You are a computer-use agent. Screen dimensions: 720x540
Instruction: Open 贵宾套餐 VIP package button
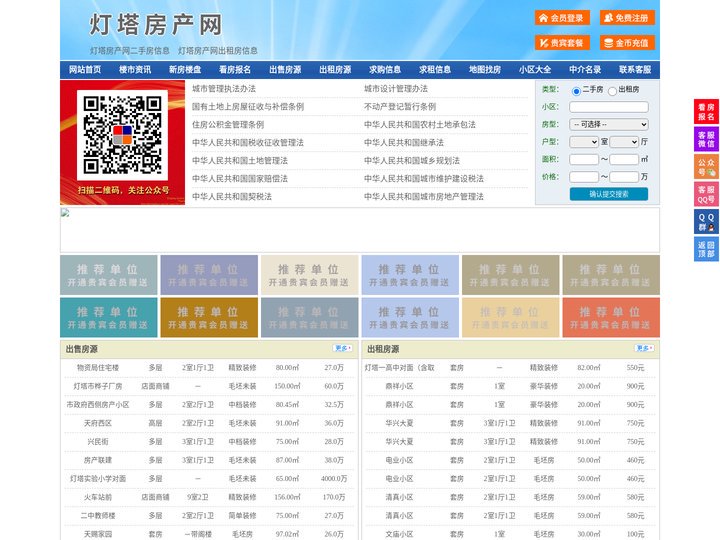pos(562,43)
